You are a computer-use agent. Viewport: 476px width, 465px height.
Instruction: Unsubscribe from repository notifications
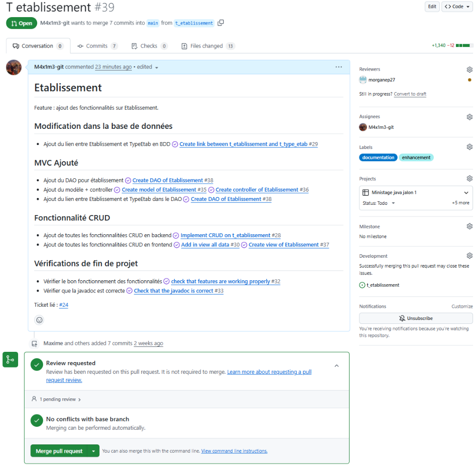tap(415, 318)
